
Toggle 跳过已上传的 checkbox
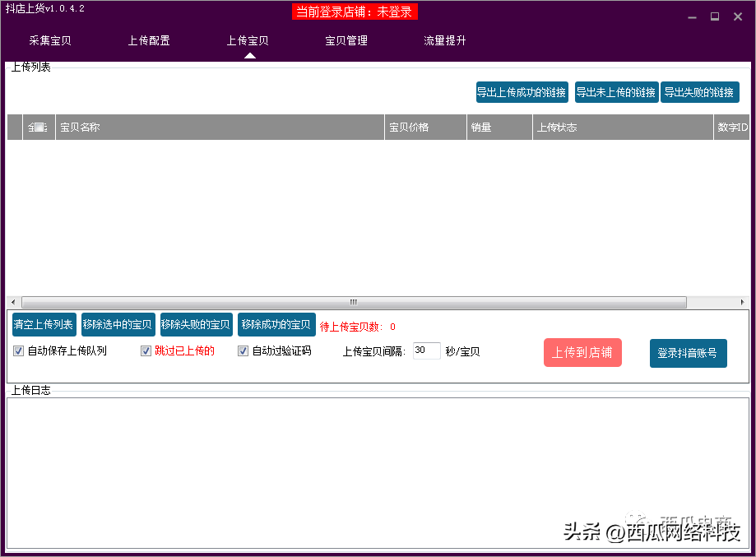click(146, 351)
